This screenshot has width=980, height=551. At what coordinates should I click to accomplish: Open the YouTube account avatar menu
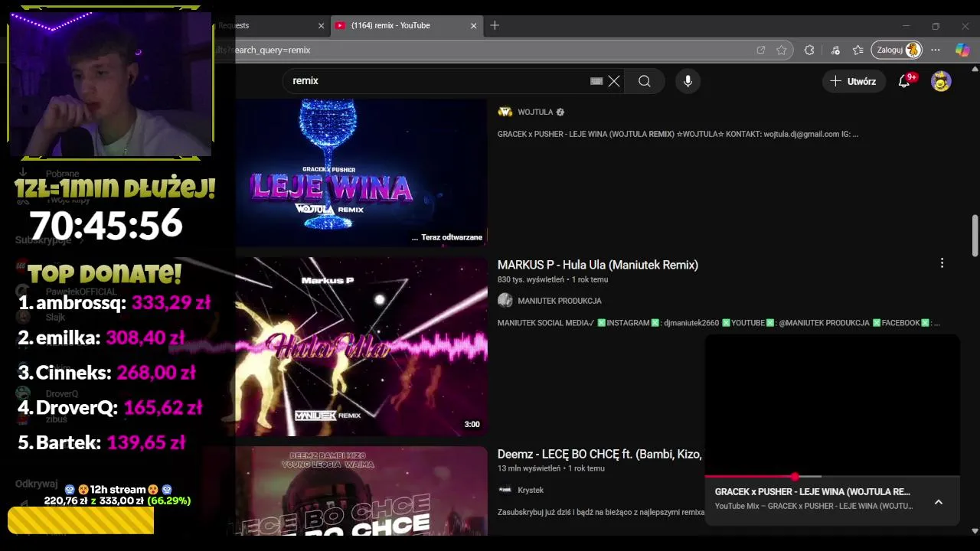coord(941,81)
